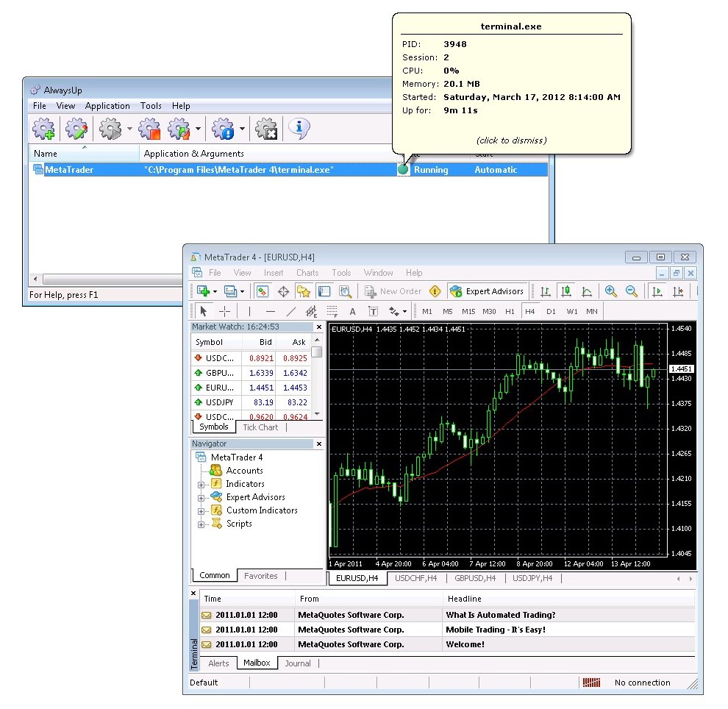Screen dimensions: 728x709
Task: Open the Journal tab in Terminal
Action: pos(298,663)
